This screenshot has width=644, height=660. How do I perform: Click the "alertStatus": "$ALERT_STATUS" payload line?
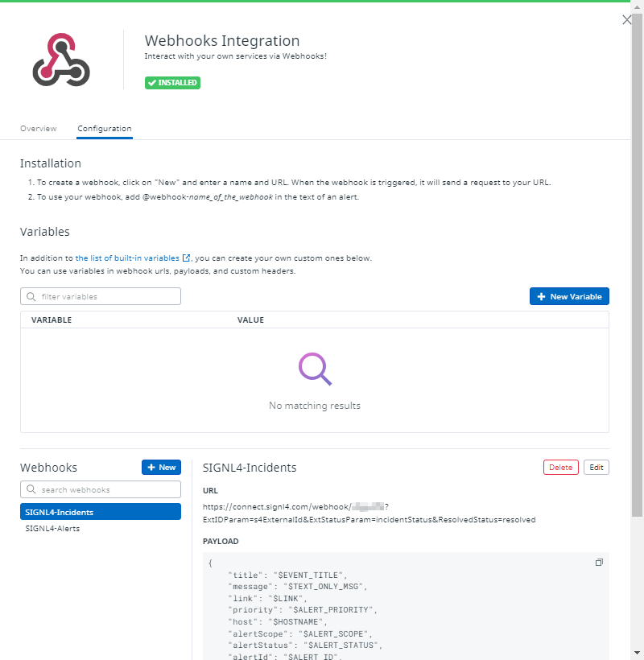305,646
